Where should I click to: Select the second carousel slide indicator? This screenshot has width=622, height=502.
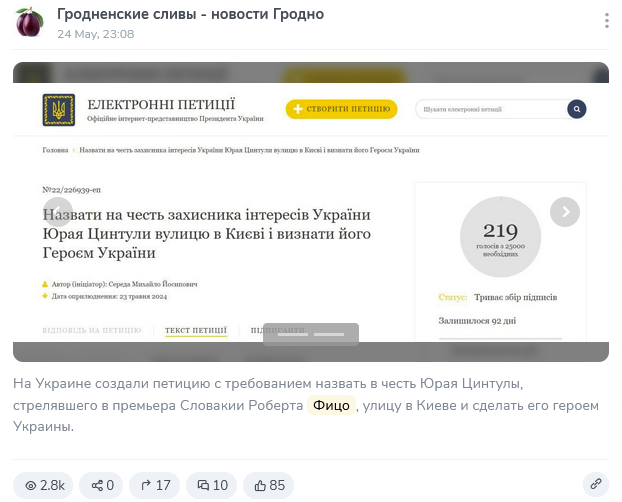pyautogui.click(x=329, y=334)
